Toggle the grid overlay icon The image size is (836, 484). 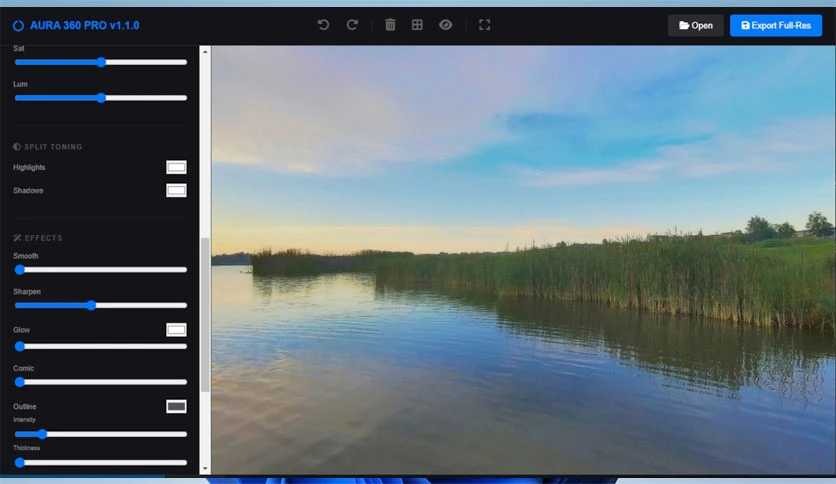pos(417,25)
